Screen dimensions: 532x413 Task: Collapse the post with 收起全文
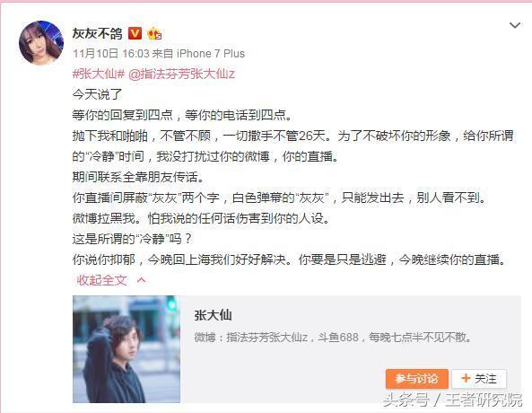[101, 280]
